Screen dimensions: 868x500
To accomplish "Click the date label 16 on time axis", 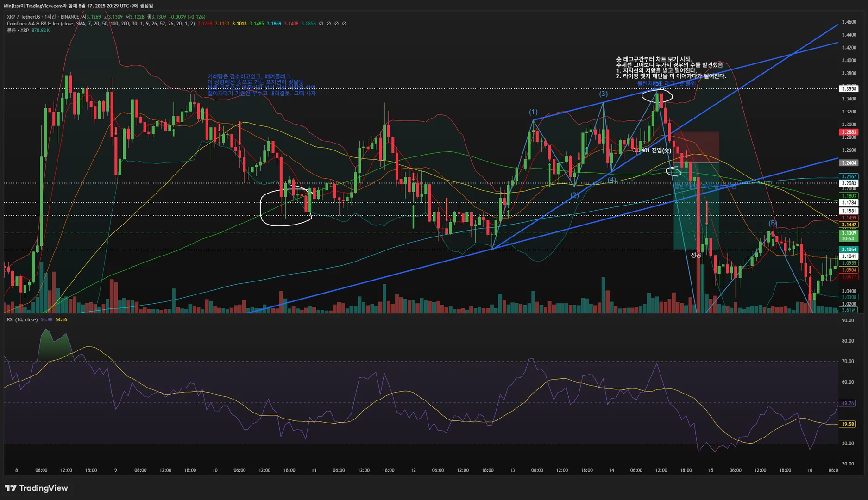I will click(810, 470).
